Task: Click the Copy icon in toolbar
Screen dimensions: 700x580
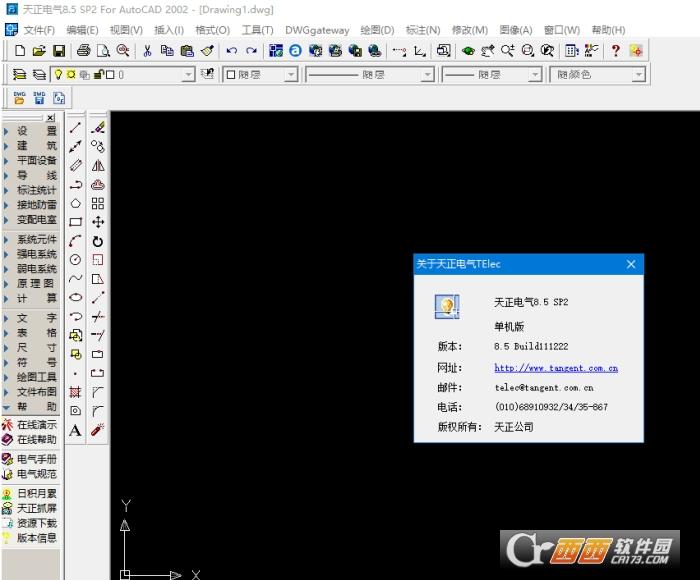Action: click(167, 50)
